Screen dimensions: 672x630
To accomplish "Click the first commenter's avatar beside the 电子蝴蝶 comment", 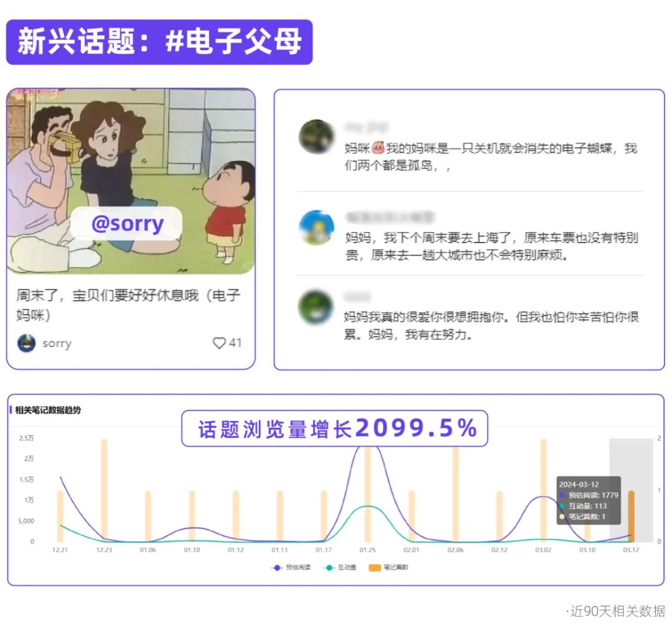I will [x=316, y=137].
